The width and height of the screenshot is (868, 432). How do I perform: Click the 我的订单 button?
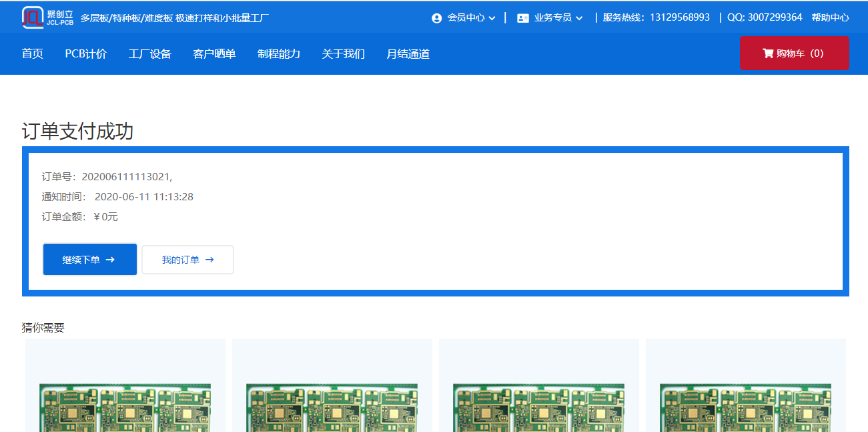187,260
